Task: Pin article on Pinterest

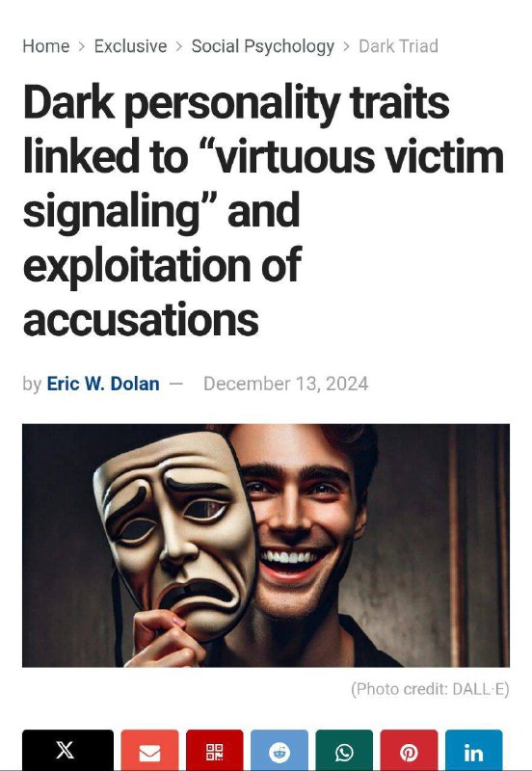Action: [409, 751]
